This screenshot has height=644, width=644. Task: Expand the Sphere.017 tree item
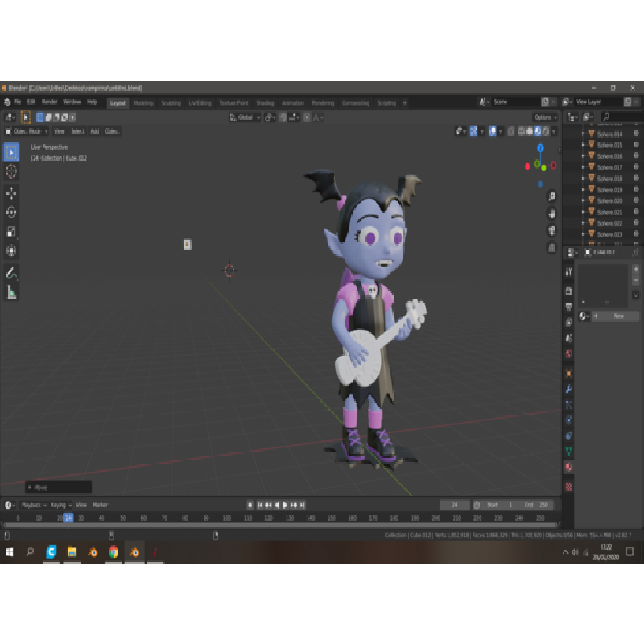(x=583, y=167)
